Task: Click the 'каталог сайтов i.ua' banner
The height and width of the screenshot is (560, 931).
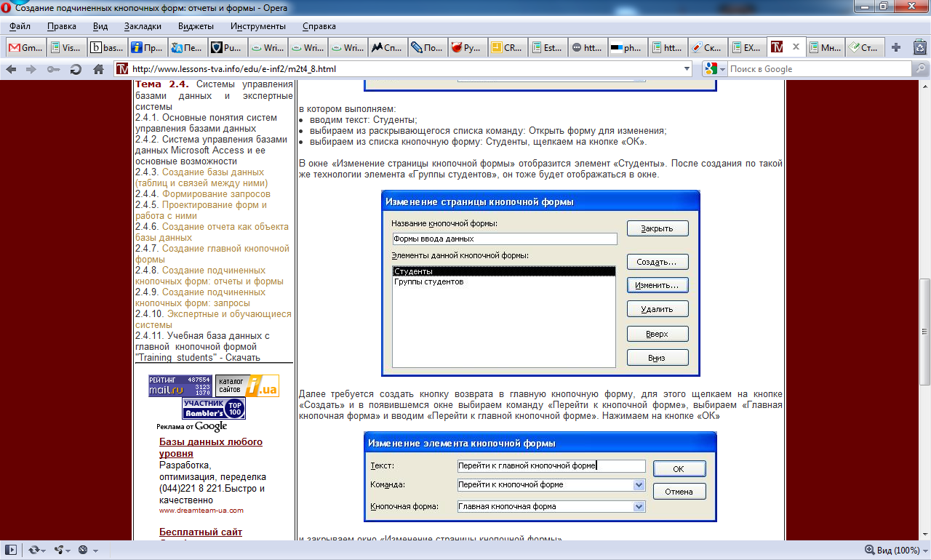Action: pos(247,386)
